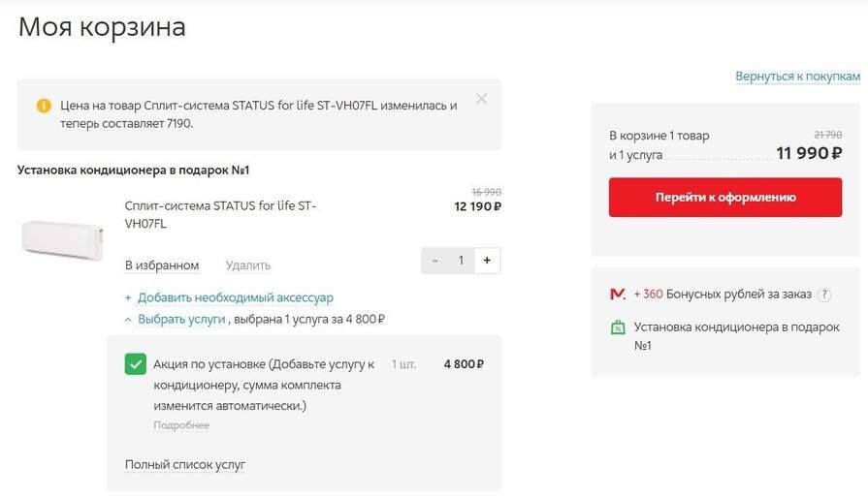Open the split-system product thumbnail
This screenshot has height=498, width=868.
pyautogui.click(x=62, y=237)
